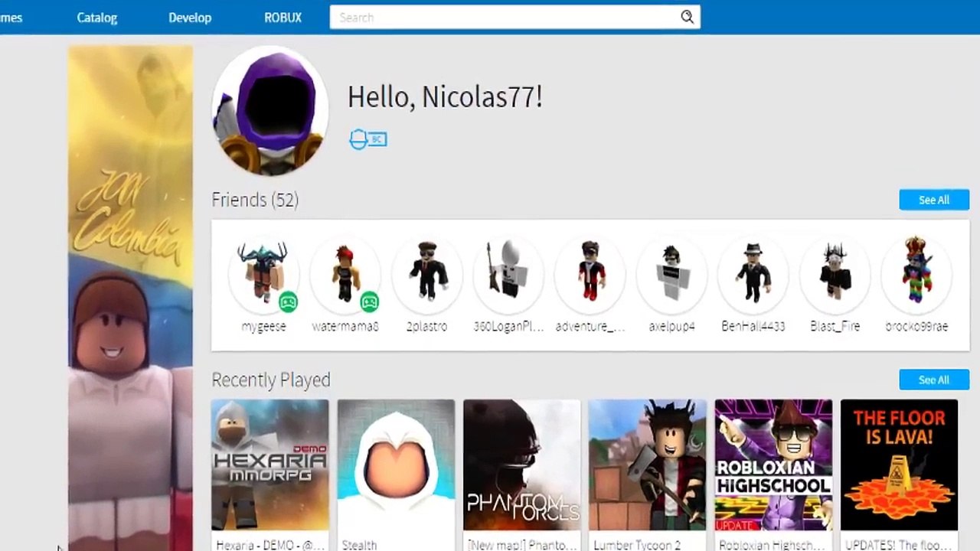
Task: Click the Recently Played heading
Action: tap(271, 380)
